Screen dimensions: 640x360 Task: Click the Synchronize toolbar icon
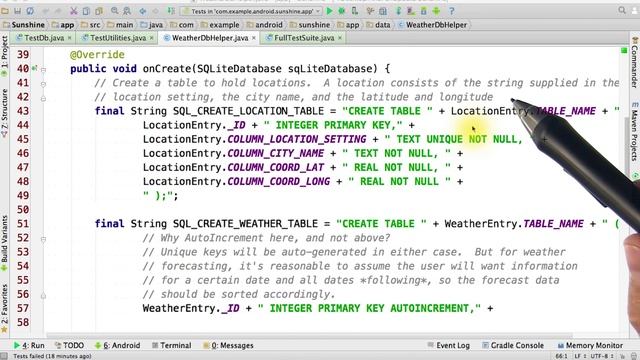click(x=30, y=11)
